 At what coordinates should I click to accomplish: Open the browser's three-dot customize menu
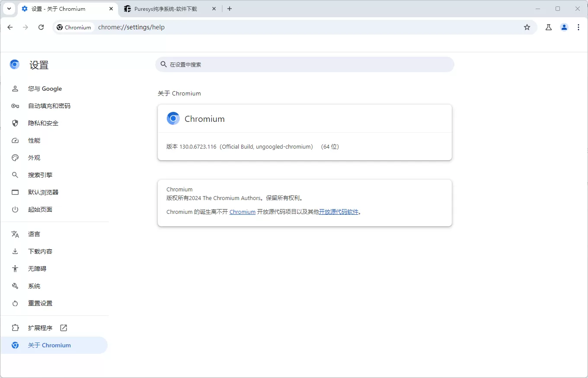(x=578, y=27)
